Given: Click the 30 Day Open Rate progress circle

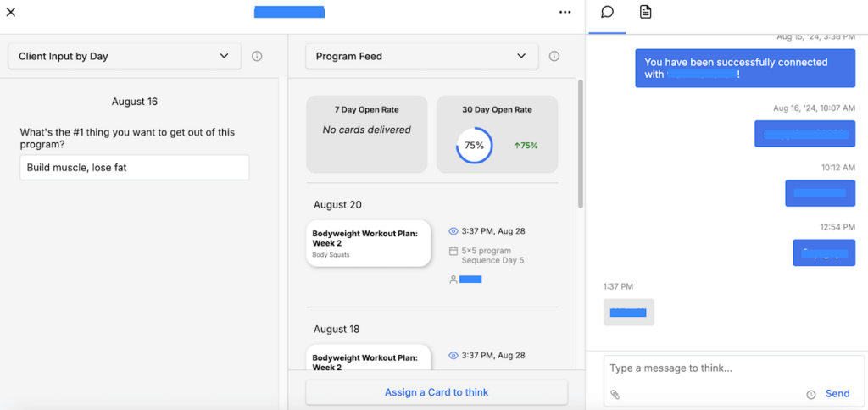Looking at the screenshot, I should click(x=474, y=146).
